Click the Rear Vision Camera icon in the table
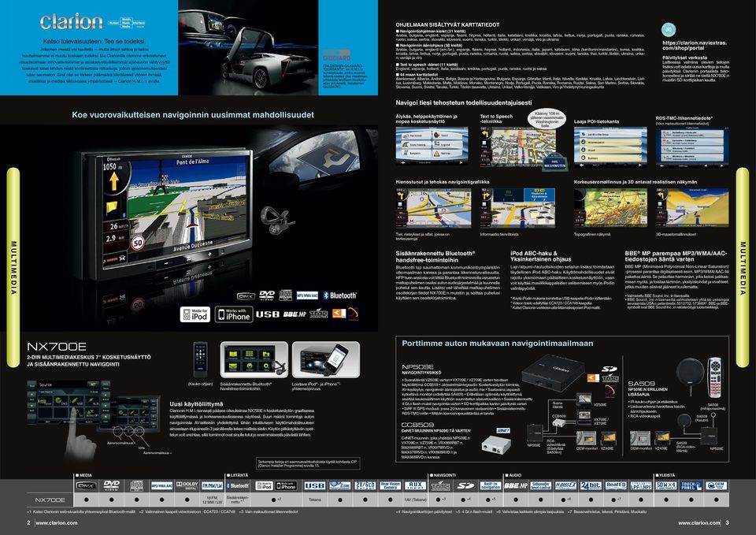 (x=391, y=486)
